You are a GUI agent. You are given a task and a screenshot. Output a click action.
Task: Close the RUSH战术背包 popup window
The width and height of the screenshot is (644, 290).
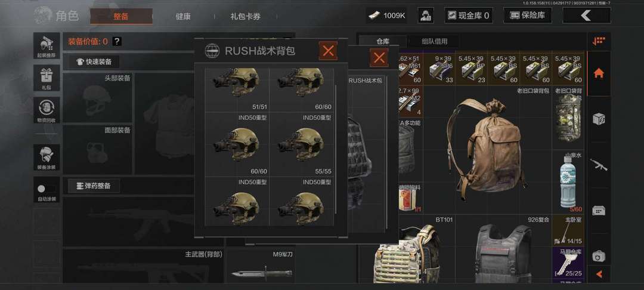(328, 51)
